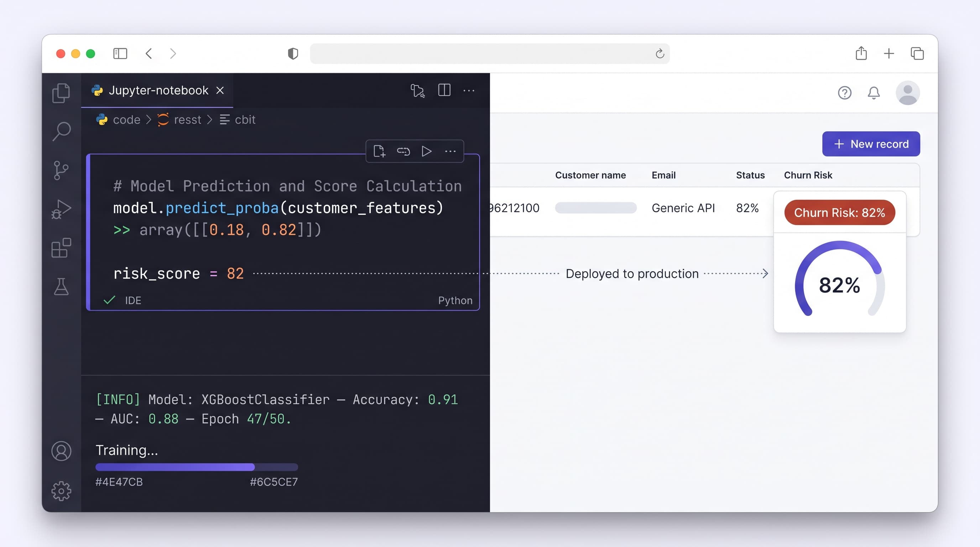Click the 'code' breadcrumb
The width and height of the screenshot is (980, 547).
(x=127, y=120)
